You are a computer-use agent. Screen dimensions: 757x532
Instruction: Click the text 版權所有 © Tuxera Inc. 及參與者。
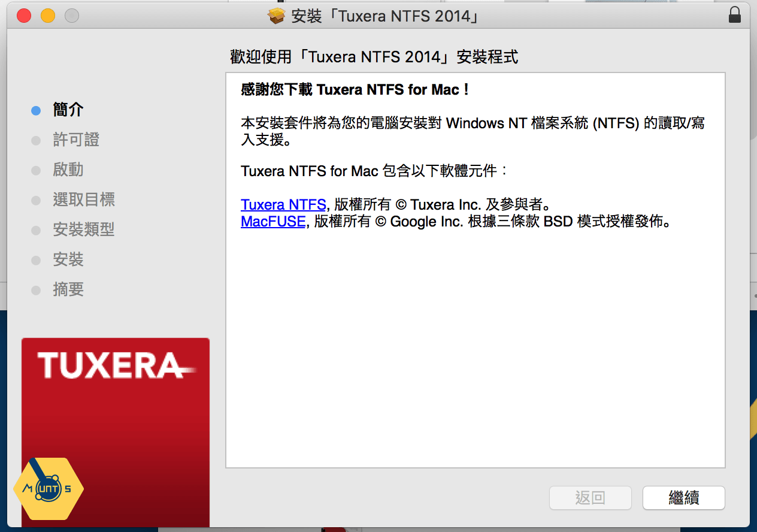click(x=442, y=205)
